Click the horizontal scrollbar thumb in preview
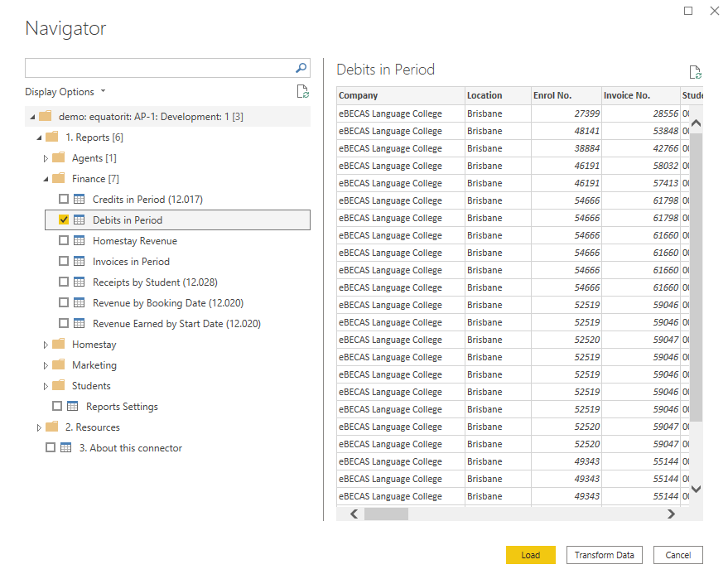The image size is (728, 579). 386,514
